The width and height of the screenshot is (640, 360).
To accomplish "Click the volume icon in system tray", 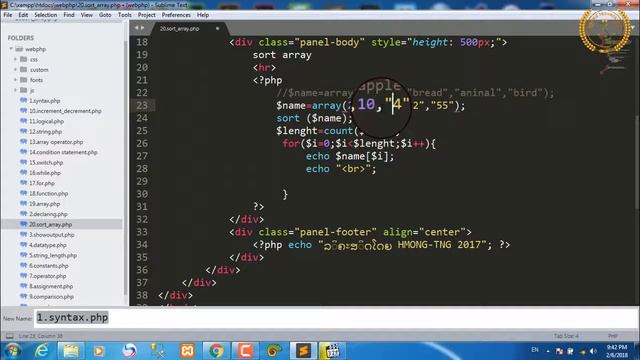I will point(593,351).
